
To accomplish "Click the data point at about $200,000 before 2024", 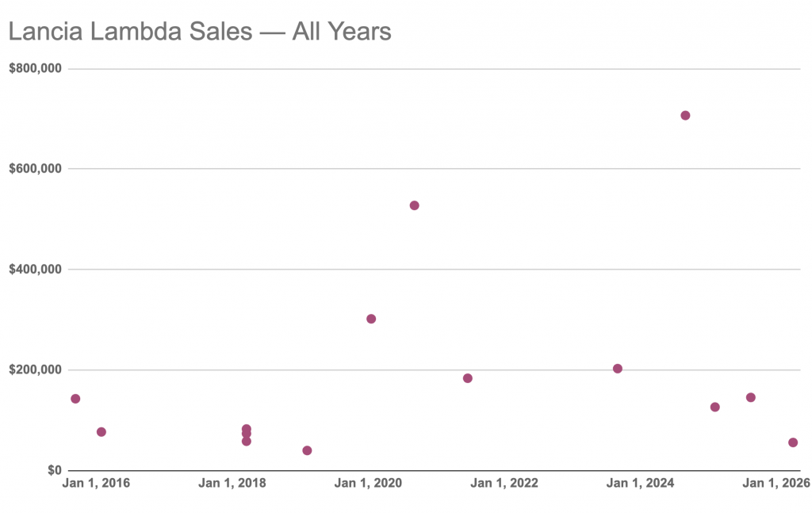I will coord(617,369).
